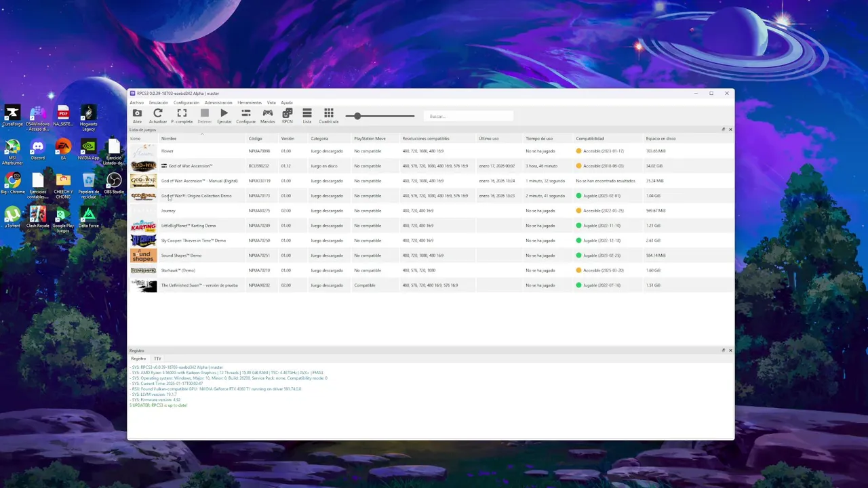Click the Detener stop button
Viewport: 868px width, 488px height.
tap(205, 113)
